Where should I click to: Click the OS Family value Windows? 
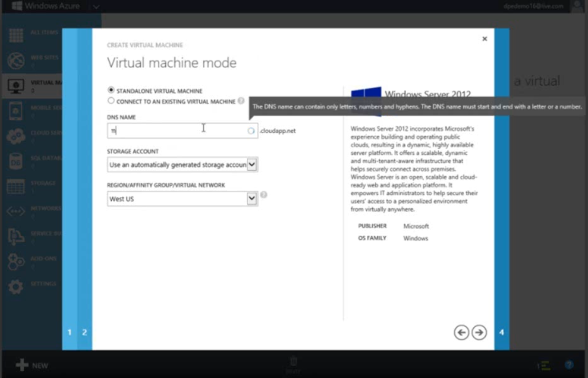(x=415, y=238)
